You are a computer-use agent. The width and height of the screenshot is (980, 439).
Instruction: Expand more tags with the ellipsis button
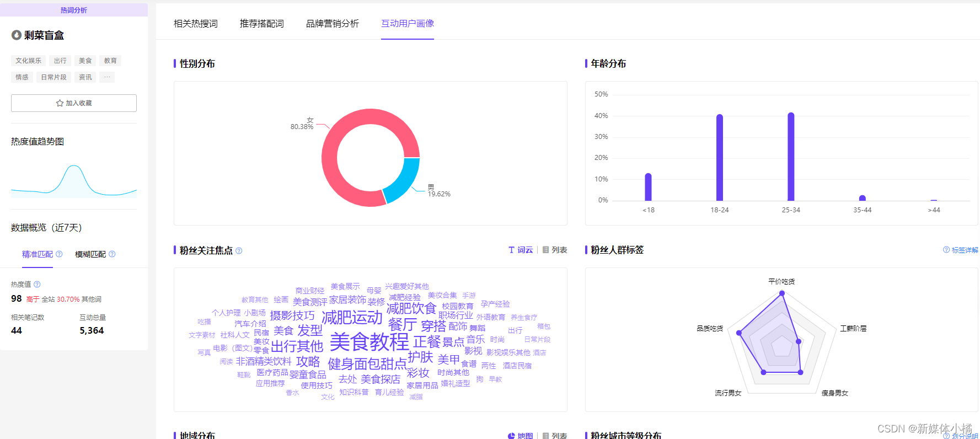pyautogui.click(x=107, y=77)
